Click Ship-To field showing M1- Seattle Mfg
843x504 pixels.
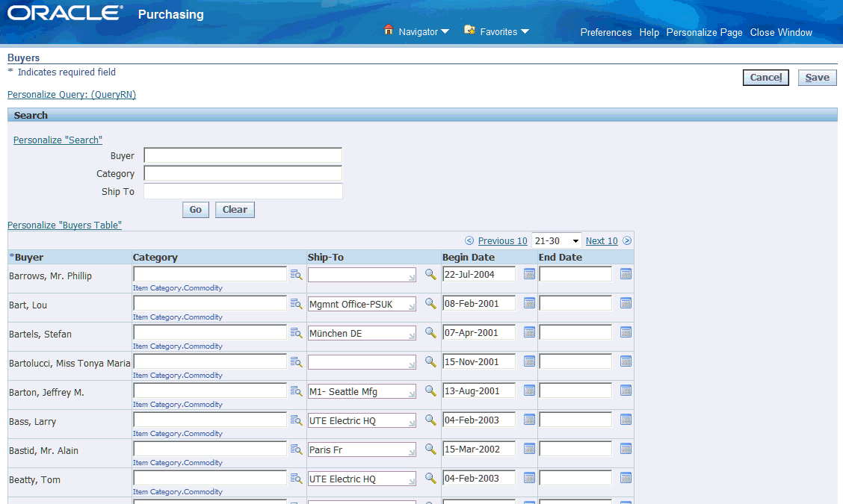coord(362,391)
